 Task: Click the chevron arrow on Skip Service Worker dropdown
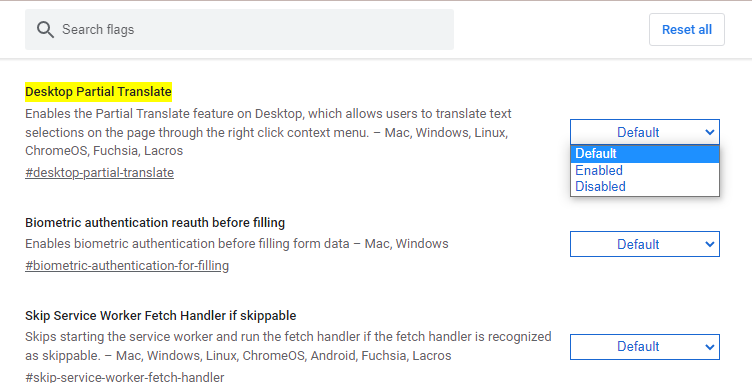coord(710,347)
